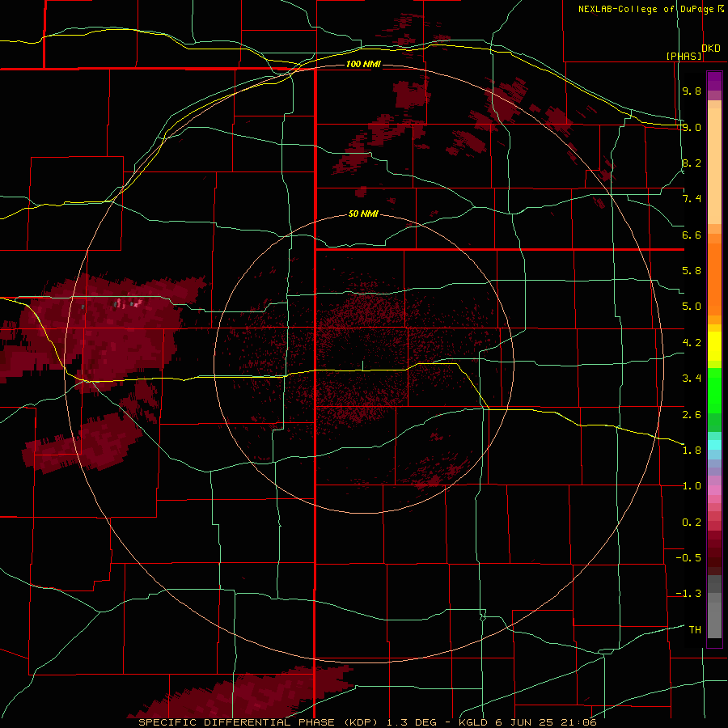Click the [PHAS] unit label

tap(684, 56)
